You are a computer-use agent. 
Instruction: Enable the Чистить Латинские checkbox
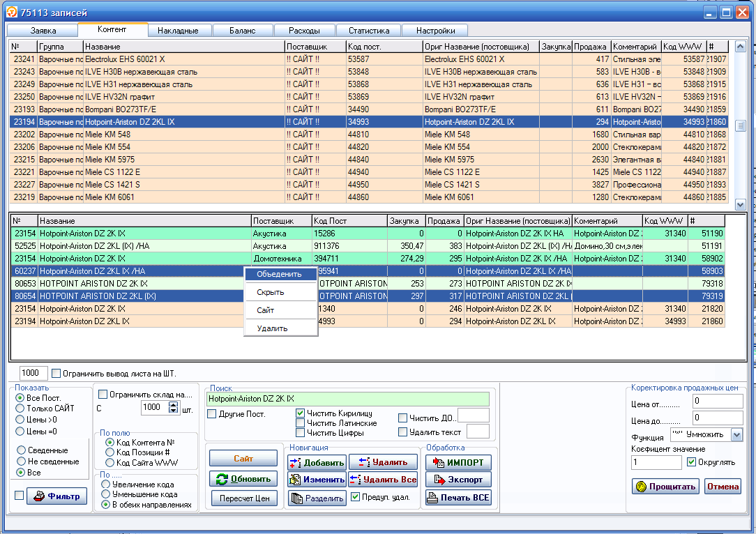[x=301, y=423]
